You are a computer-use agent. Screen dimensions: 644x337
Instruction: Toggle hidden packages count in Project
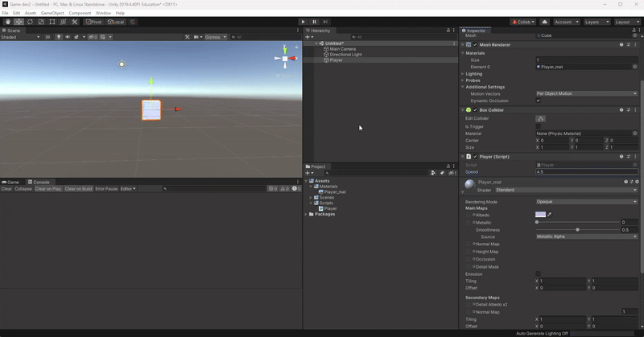coord(452,173)
